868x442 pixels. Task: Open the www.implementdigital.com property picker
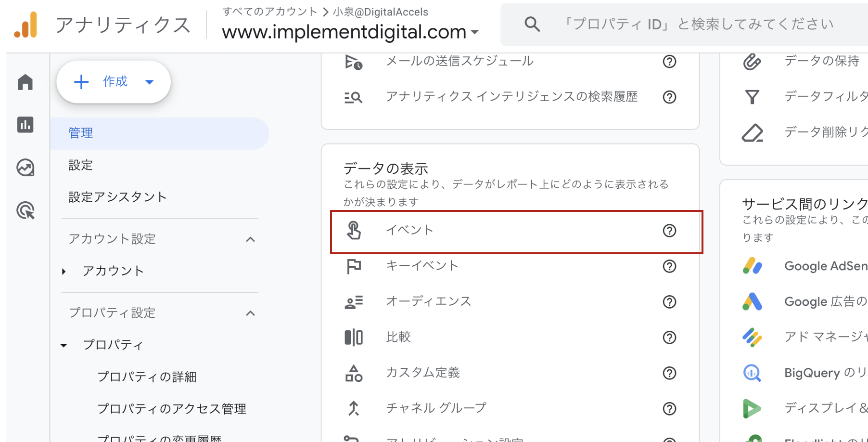pyautogui.click(x=350, y=32)
